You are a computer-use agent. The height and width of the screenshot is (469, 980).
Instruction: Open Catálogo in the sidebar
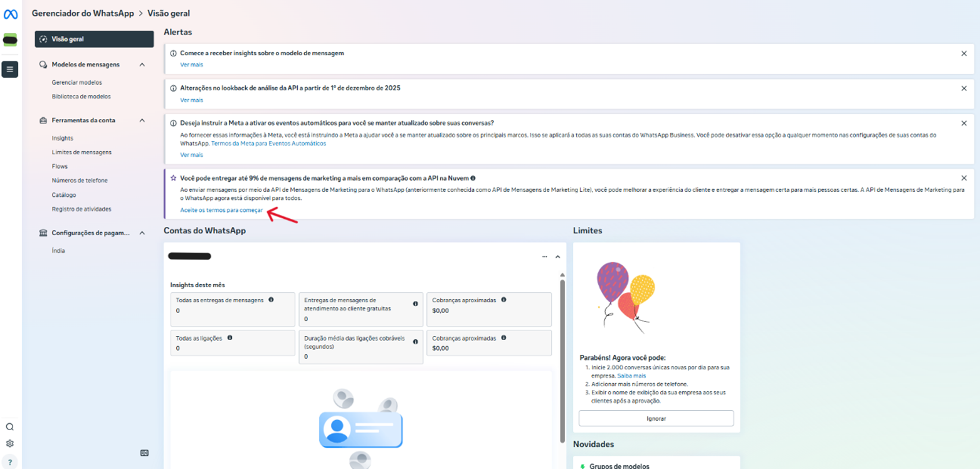pos(64,195)
